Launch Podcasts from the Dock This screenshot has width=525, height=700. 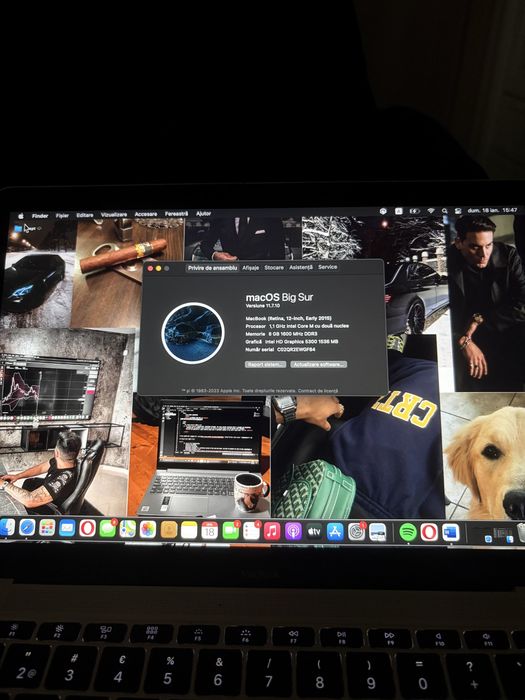coord(293,532)
